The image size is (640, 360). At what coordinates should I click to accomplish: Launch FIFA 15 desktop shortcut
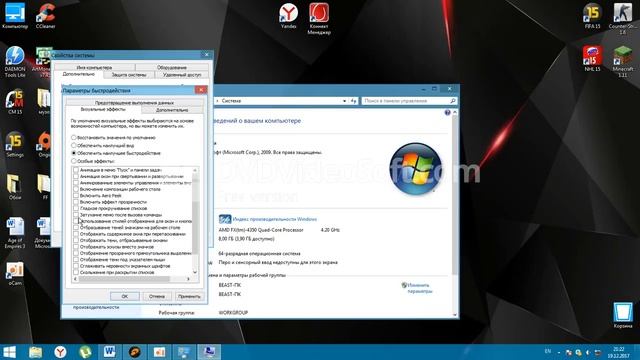click(592, 16)
